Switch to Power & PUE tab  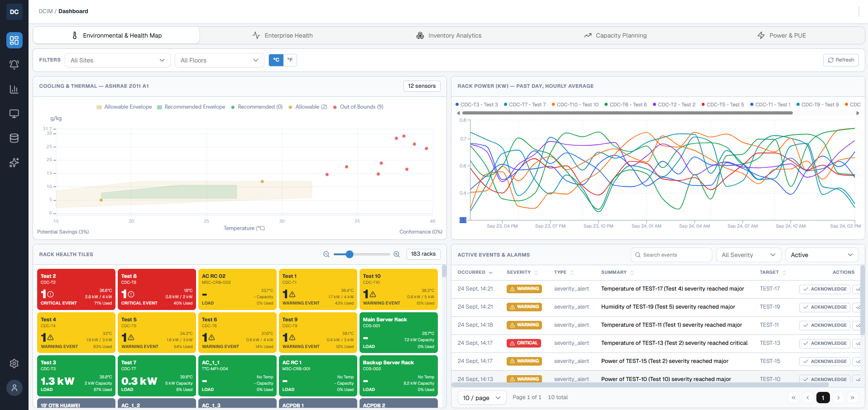pos(782,35)
